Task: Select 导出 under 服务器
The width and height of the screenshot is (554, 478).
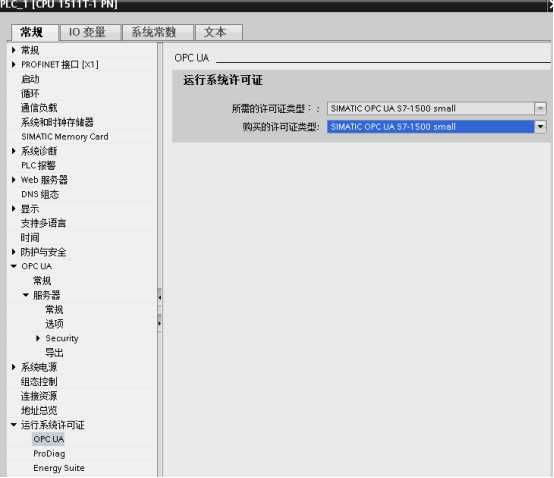Action: coord(54,353)
